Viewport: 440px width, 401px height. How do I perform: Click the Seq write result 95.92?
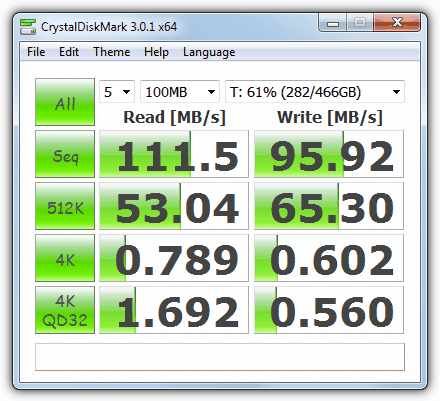[x=329, y=154]
